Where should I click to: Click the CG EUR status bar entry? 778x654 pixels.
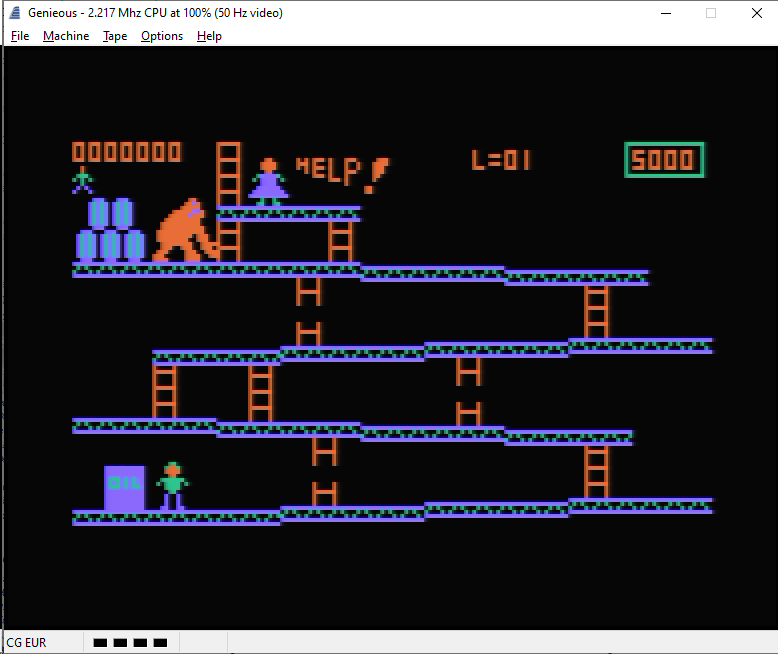tap(26, 643)
